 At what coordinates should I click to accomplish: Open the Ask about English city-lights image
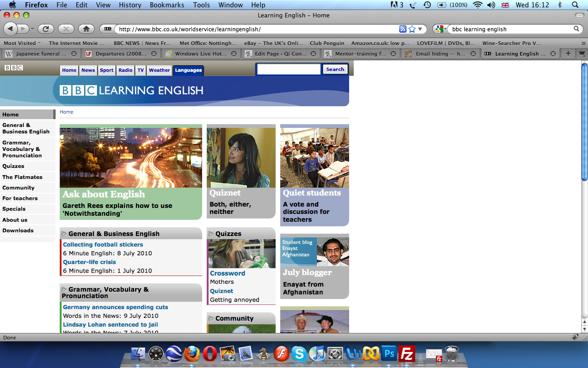tap(131, 157)
